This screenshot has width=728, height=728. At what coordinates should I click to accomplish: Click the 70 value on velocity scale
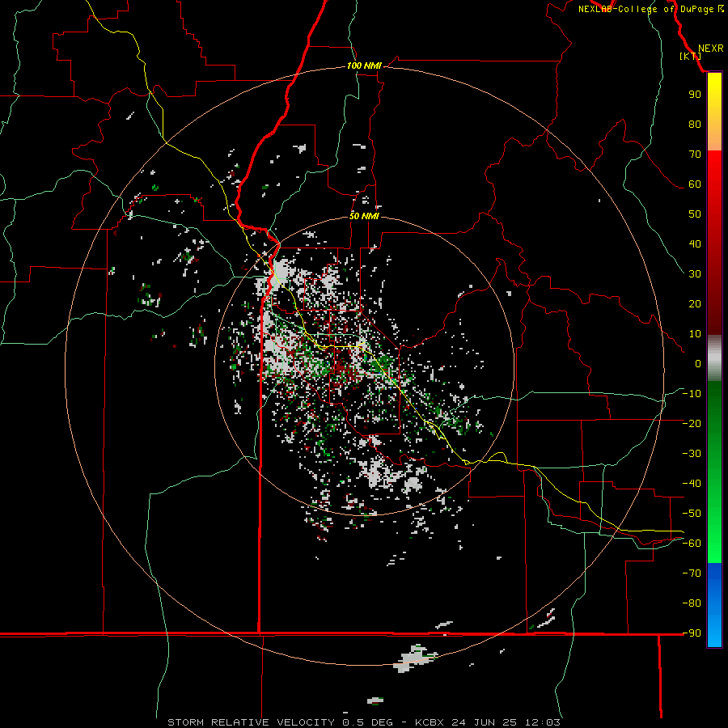pos(695,154)
